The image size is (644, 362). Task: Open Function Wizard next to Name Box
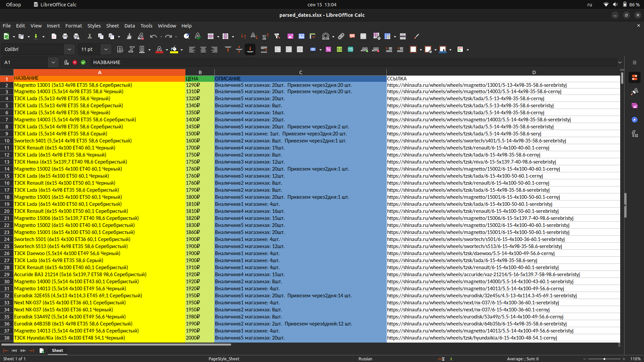66,62
